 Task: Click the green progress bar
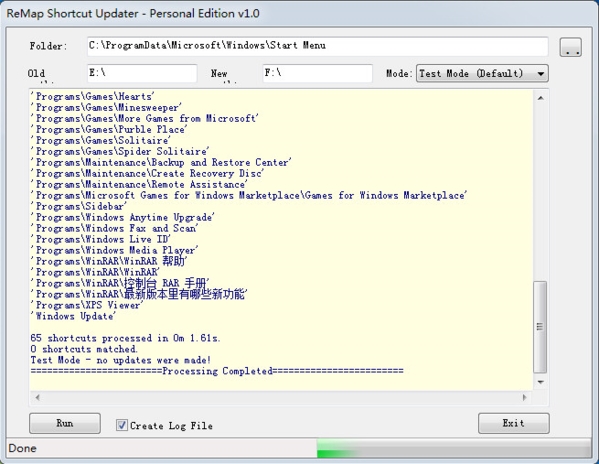(x=454, y=448)
